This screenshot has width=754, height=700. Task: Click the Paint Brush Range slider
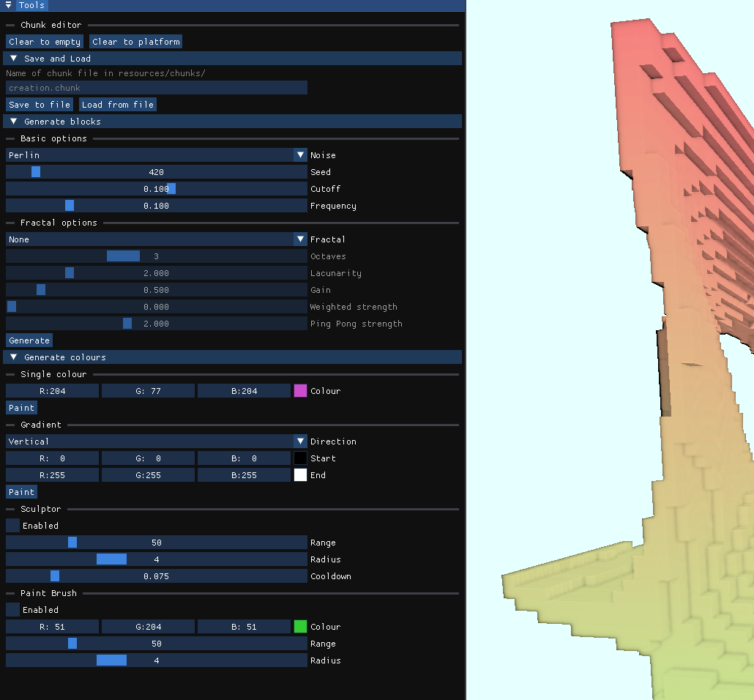156,643
